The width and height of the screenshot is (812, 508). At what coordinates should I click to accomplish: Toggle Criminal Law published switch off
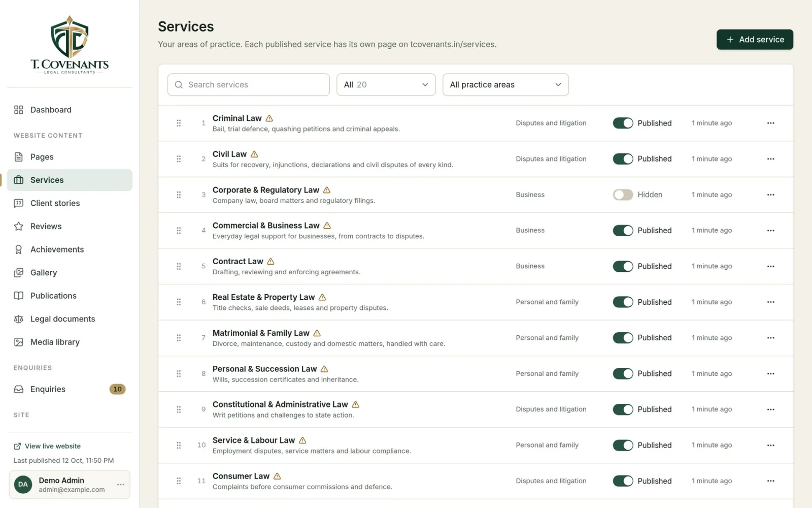pyautogui.click(x=623, y=123)
